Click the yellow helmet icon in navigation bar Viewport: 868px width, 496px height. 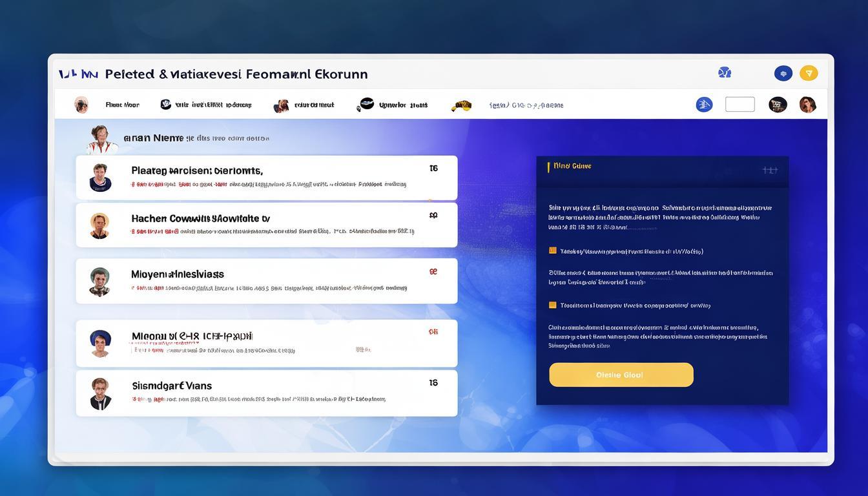coord(461,105)
